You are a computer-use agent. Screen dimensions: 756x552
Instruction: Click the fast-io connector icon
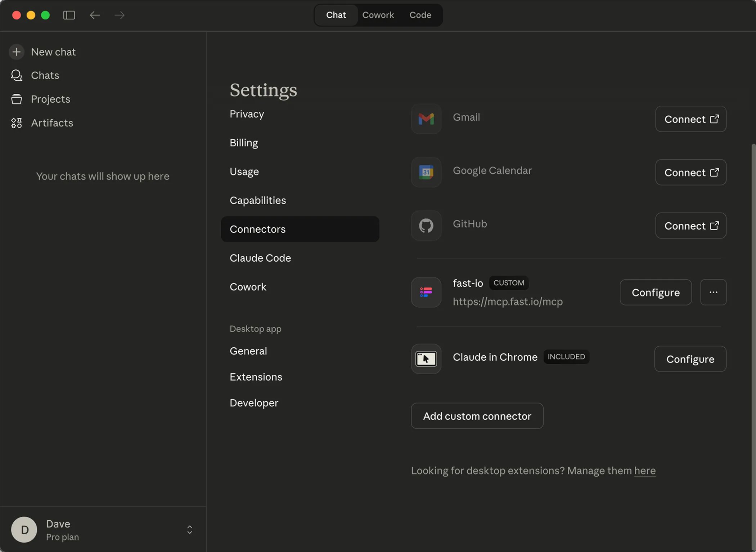tap(426, 292)
